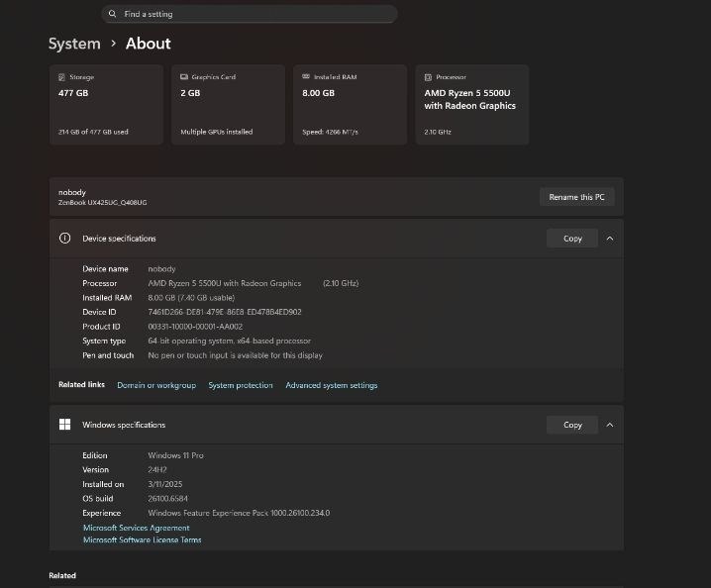
Task: Click the Windows logo beside Windows specifications
Action: pos(65,425)
